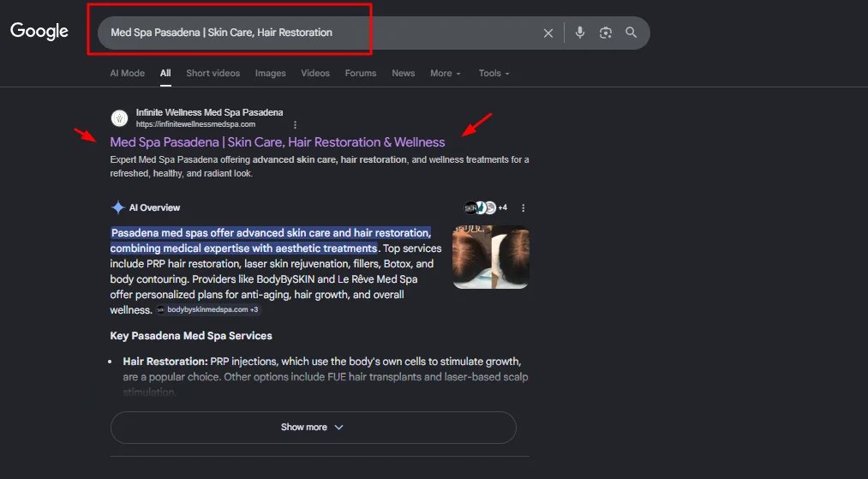Viewport: 868px width, 479px height.
Task: Click the Key Pasadena Med Spa Services heading
Action: click(191, 336)
